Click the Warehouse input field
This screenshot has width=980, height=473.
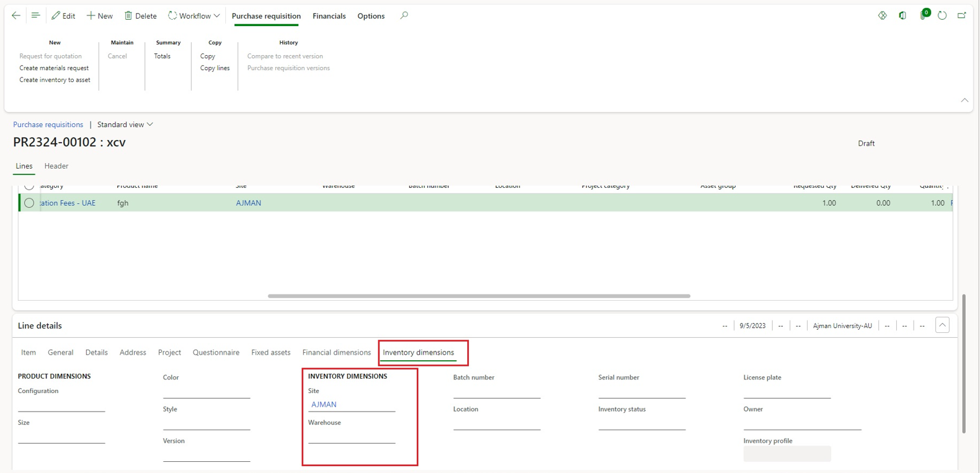click(x=352, y=436)
